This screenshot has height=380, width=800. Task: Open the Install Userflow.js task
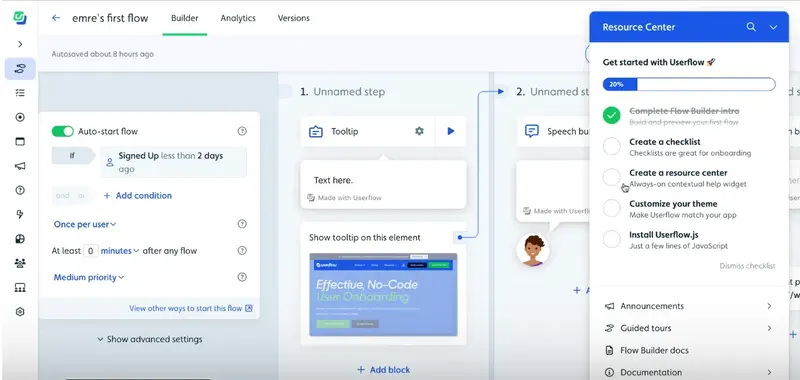(678, 240)
